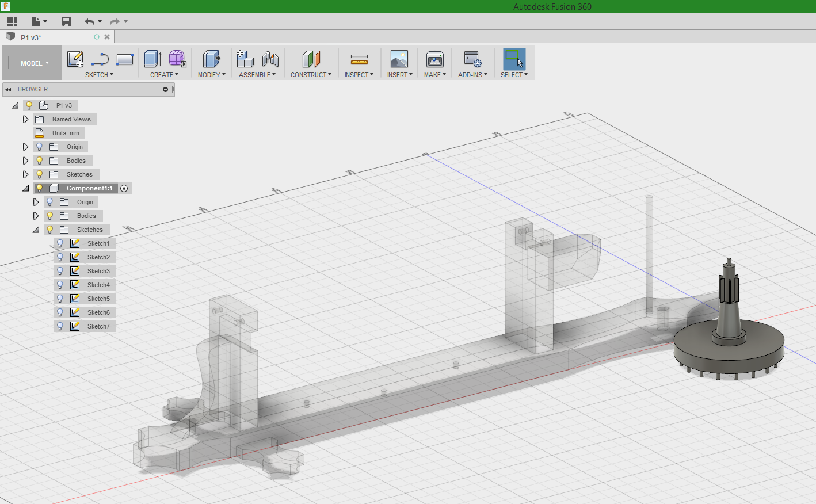This screenshot has height=504, width=816.
Task: Open the ASSEMBLE menu
Action: click(x=257, y=75)
